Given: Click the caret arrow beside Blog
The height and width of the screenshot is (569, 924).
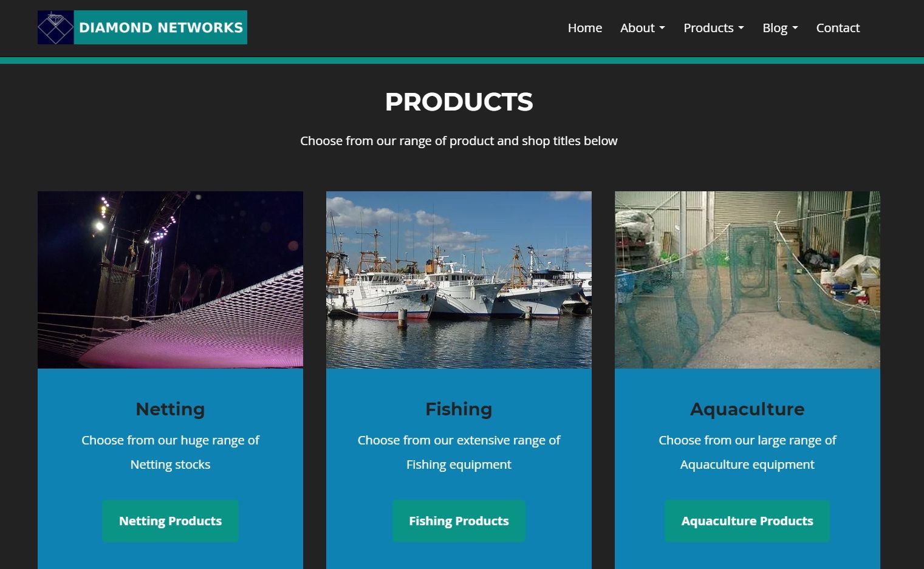Looking at the screenshot, I should coord(795,29).
